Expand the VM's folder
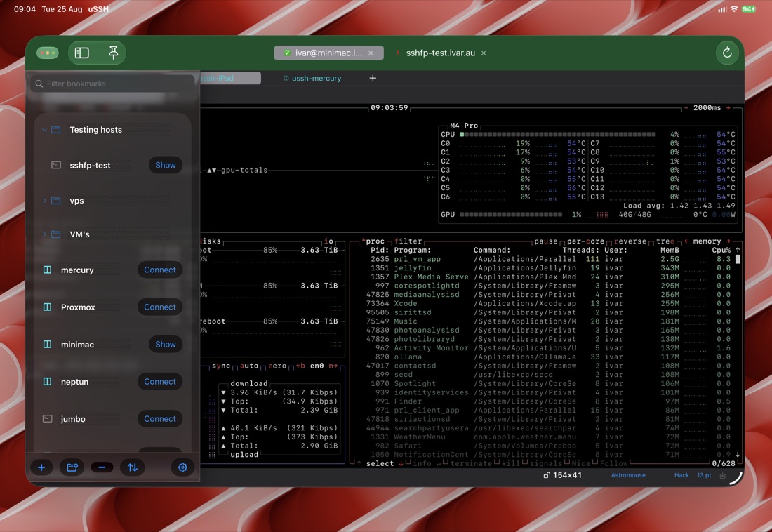The image size is (772, 532). [44, 234]
